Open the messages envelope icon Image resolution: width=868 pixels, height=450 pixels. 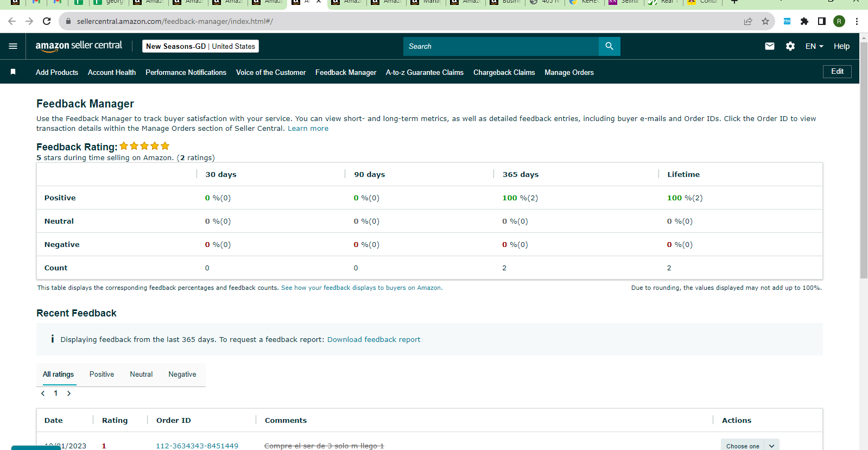(x=770, y=46)
